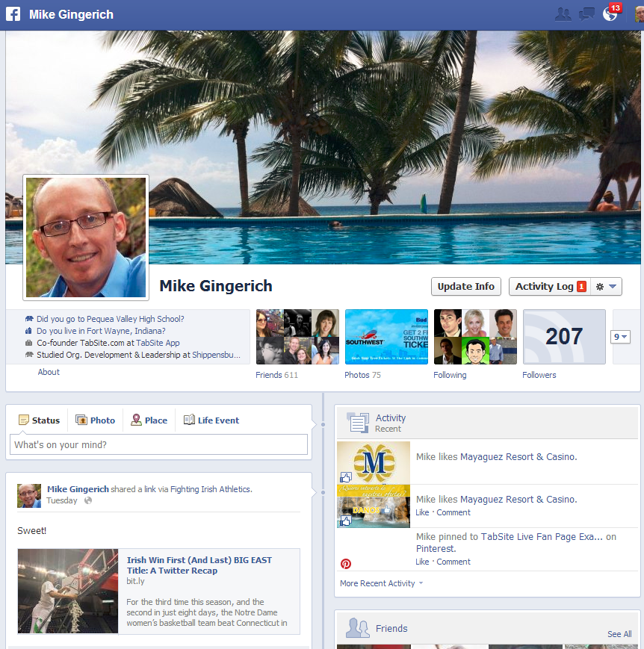The width and height of the screenshot is (644, 649).
Task: Select the Life Event option in the composer
Action: pos(211,420)
